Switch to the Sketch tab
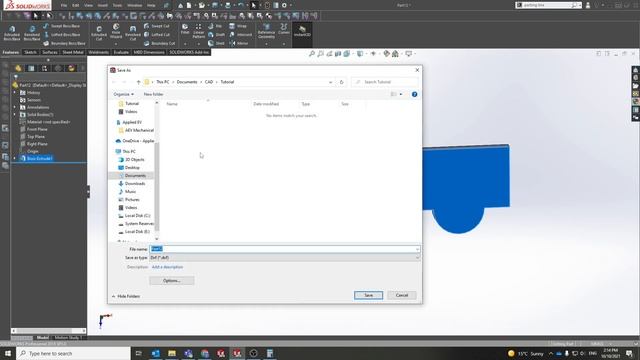640x360 pixels. coord(30,52)
